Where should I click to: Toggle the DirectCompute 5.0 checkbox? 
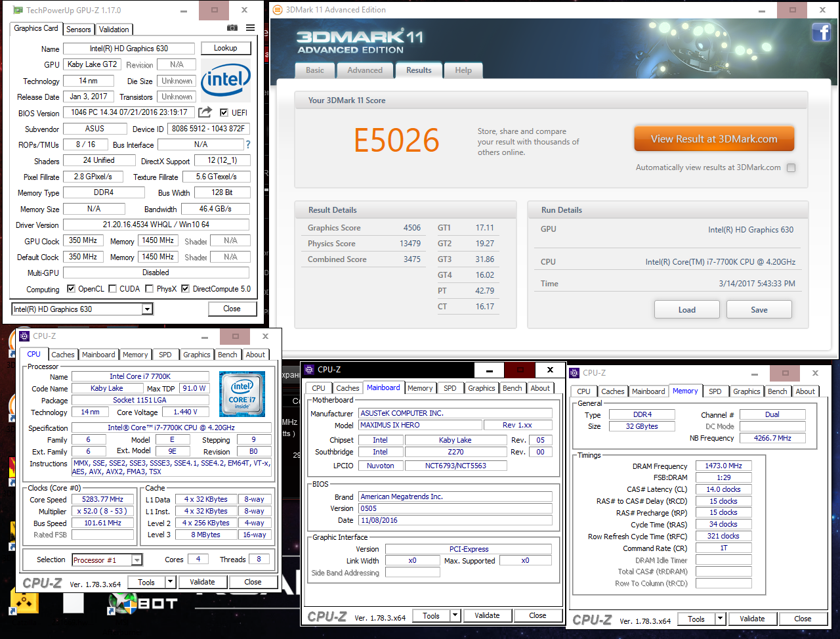point(186,289)
